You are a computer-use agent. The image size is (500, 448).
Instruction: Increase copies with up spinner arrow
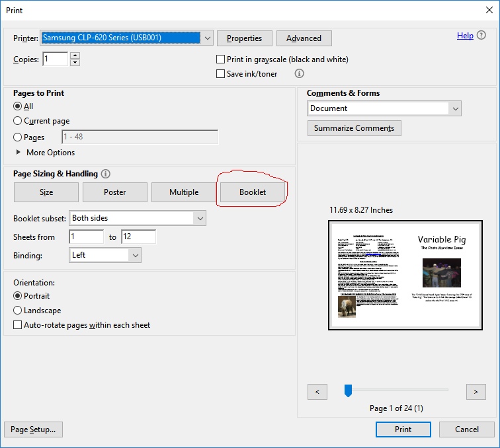(75, 56)
